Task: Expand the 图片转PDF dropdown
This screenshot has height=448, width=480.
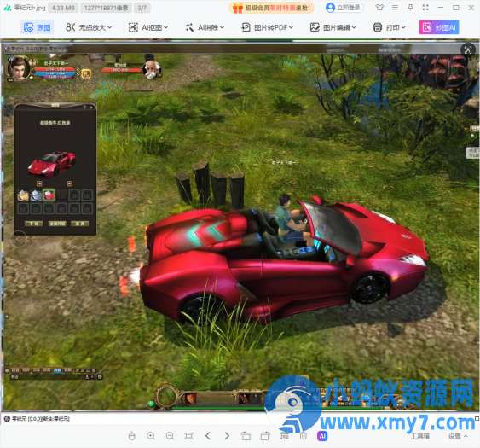Action: click(268, 27)
